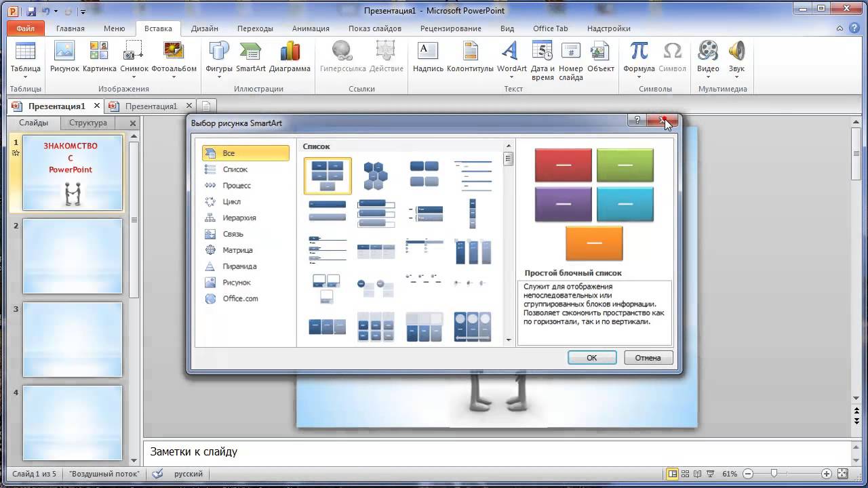Open the Файл tab

coord(26,28)
